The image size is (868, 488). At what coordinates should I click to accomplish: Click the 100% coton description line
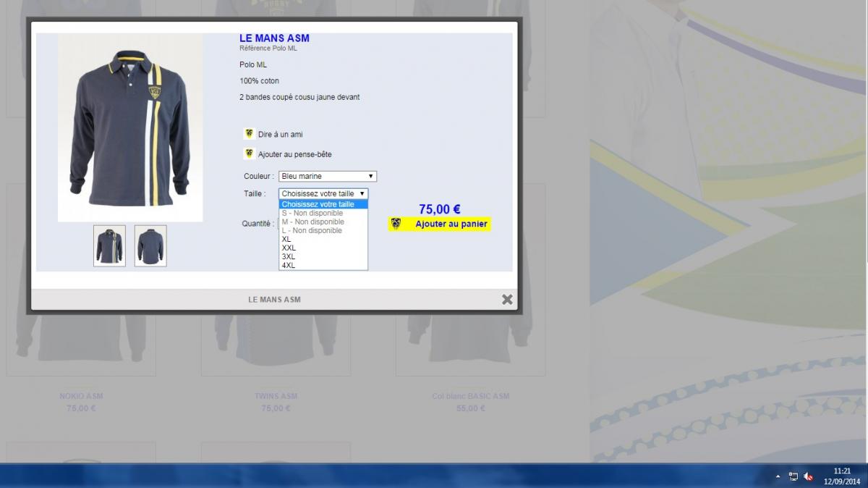point(259,81)
